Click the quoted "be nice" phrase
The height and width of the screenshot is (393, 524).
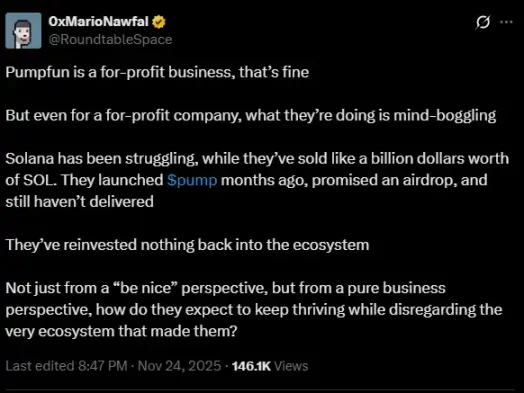[x=145, y=288]
